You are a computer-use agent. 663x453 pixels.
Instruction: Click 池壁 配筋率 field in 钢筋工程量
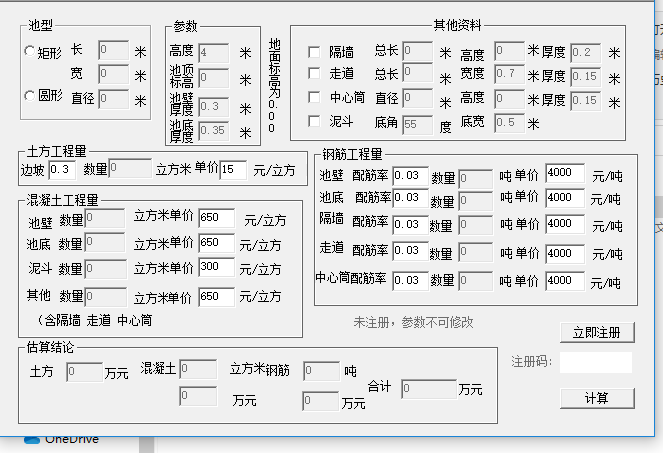411,176
